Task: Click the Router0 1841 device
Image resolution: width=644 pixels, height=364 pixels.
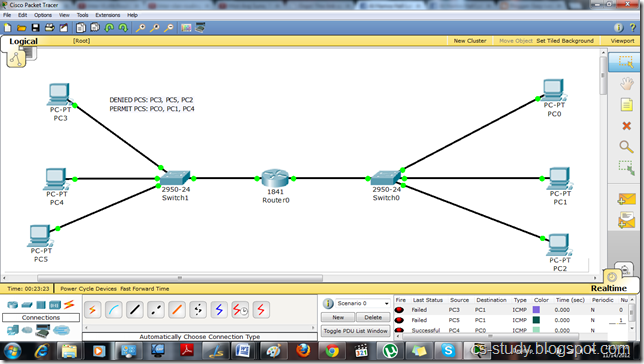Action: click(275, 178)
